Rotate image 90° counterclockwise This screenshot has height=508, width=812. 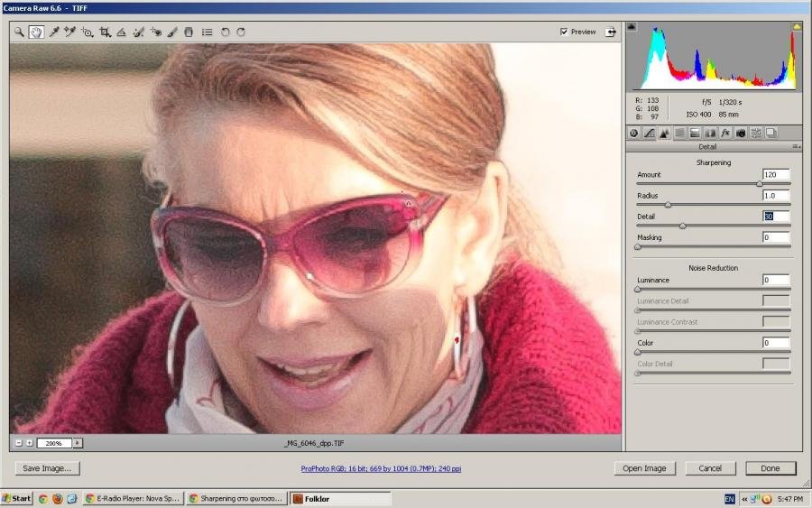tap(225, 32)
